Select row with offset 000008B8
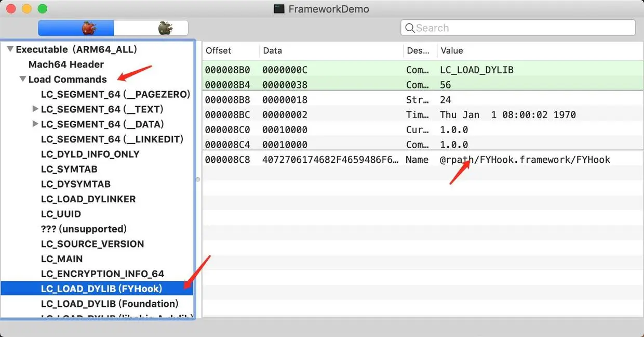Viewport: 644px width, 337px height. point(423,100)
